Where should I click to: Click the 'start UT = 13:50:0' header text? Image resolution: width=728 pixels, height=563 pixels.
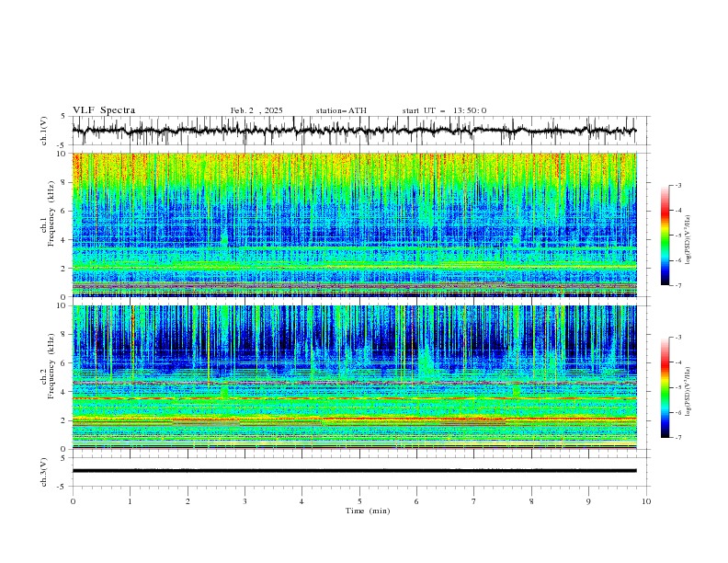[x=444, y=110]
